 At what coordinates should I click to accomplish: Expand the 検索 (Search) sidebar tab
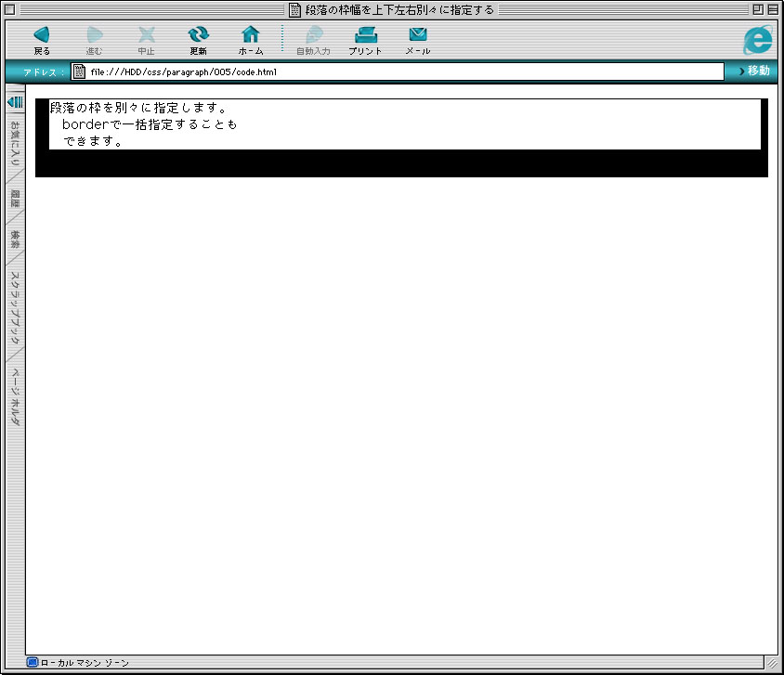[x=15, y=239]
